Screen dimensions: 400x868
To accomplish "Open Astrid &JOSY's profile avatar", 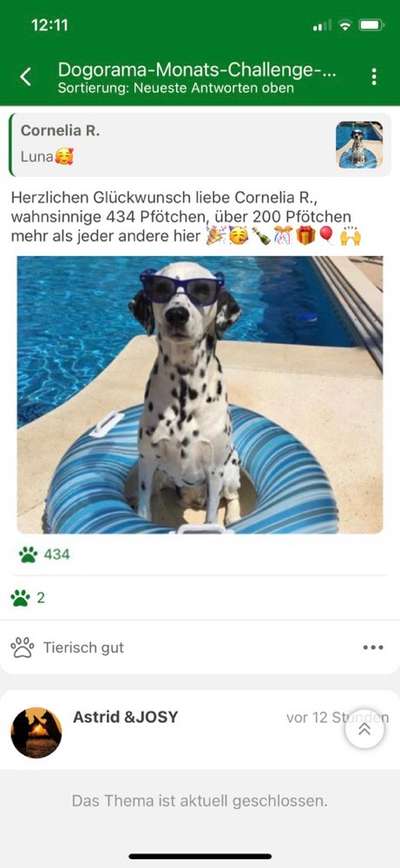I will click(37, 732).
